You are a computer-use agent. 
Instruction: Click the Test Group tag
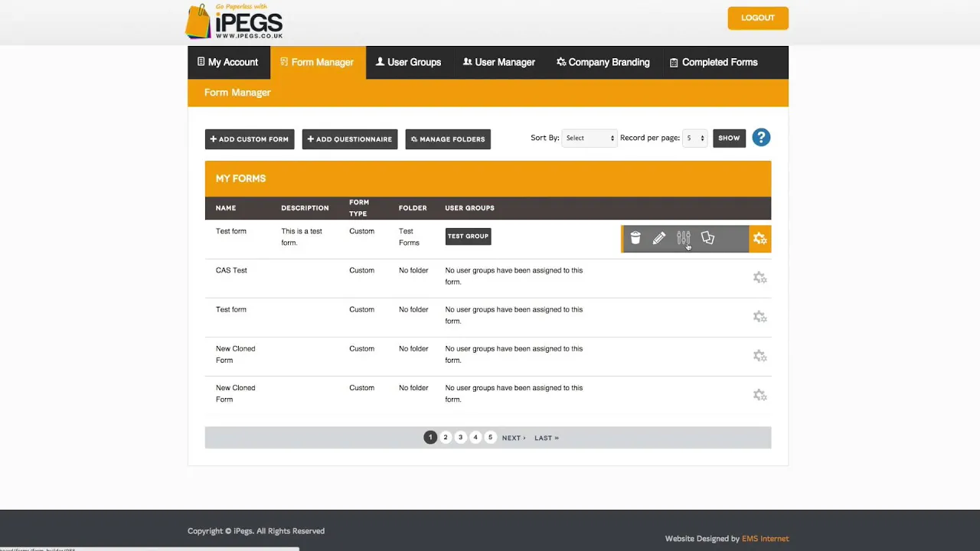[468, 236]
